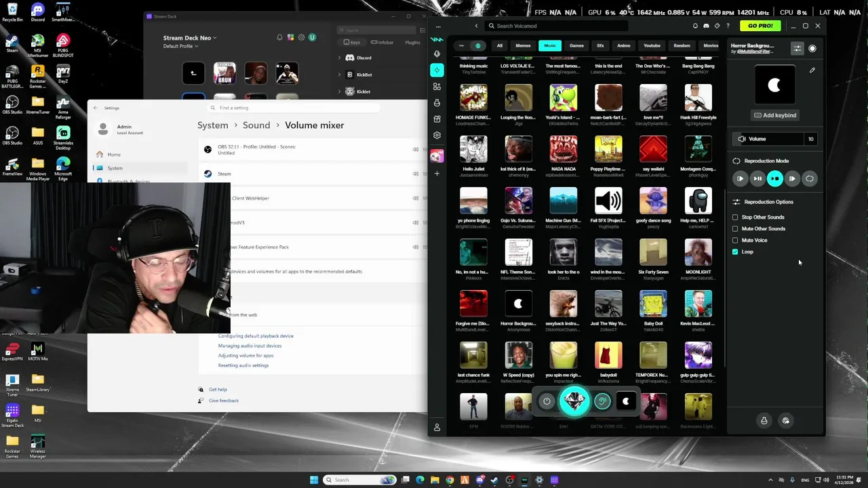Play the MOONLIGHT sound thumbnail
Viewport: 868px width, 488px height.
(x=698, y=253)
